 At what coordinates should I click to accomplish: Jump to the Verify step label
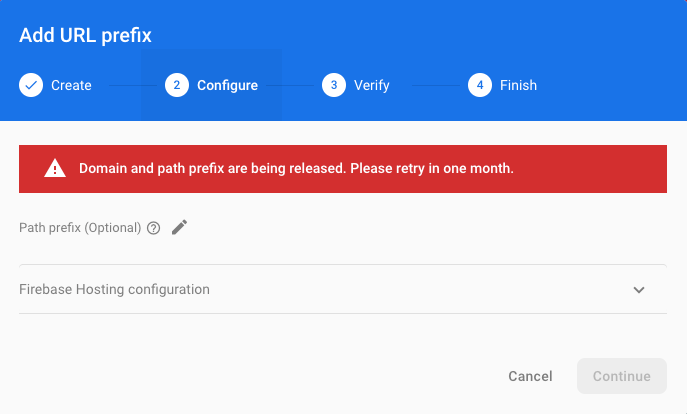click(372, 85)
